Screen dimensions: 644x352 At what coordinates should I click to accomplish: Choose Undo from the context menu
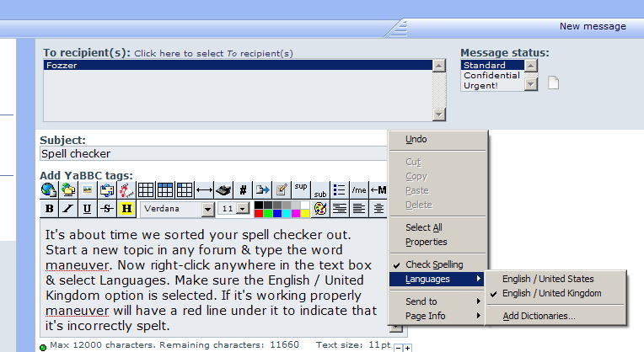pyautogui.click(x=437, y=140)
